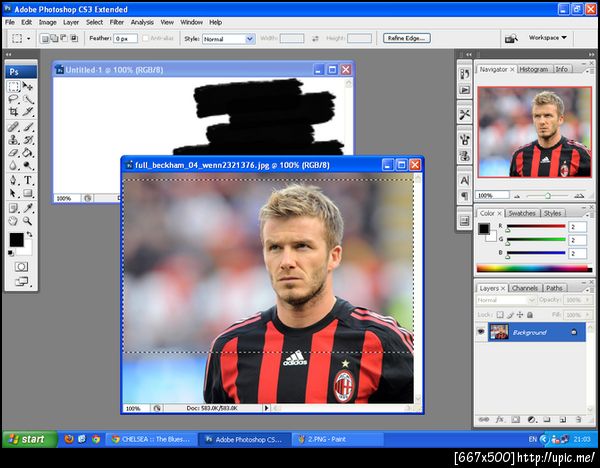Select the Magic Wand tool

(x=28, y=99)
